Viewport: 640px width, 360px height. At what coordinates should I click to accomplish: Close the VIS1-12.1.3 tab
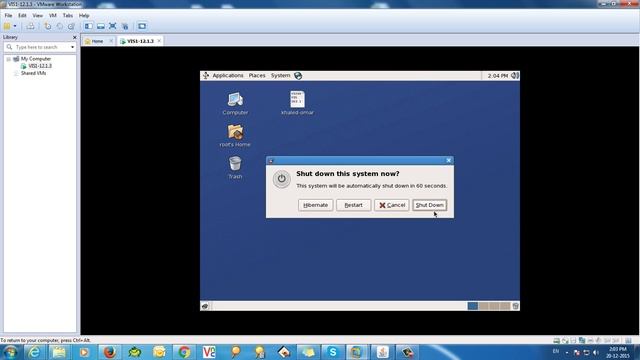[x=159, y=41]
